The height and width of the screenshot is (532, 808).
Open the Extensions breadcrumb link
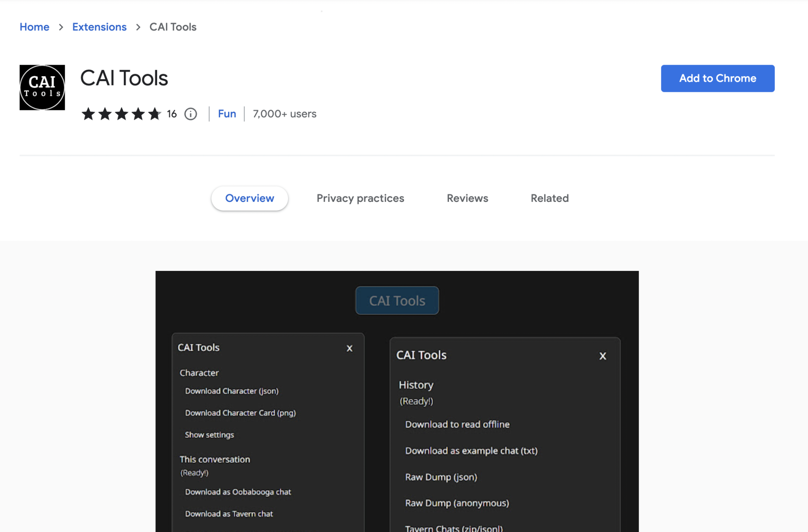(99, 27)
